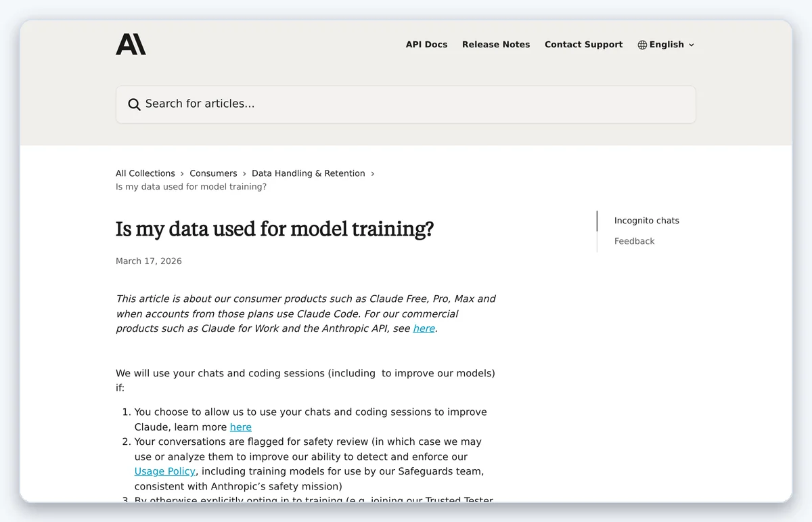Click the Anthropic logo icon
Screen dimensions: 812x522
pos(131,44)
